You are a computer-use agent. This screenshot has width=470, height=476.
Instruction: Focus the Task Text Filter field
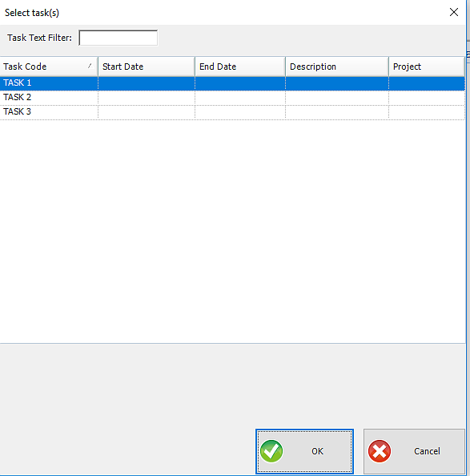tap(119, 38)
